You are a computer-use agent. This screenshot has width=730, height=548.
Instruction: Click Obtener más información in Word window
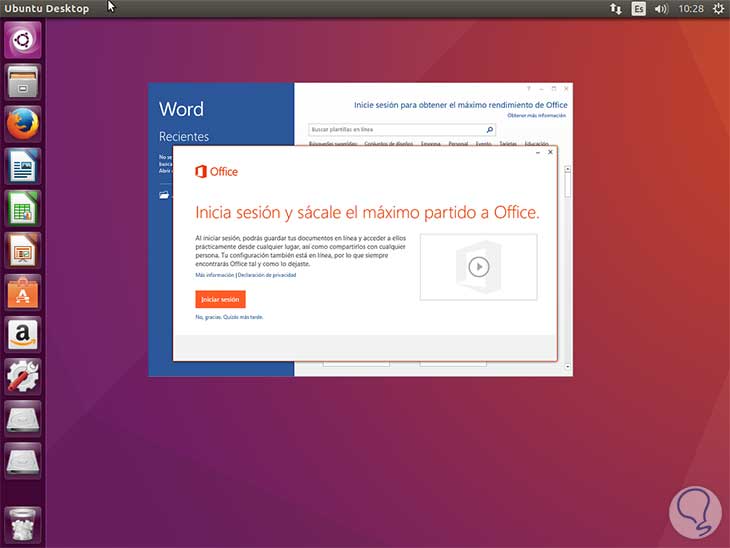coord(536,115)
